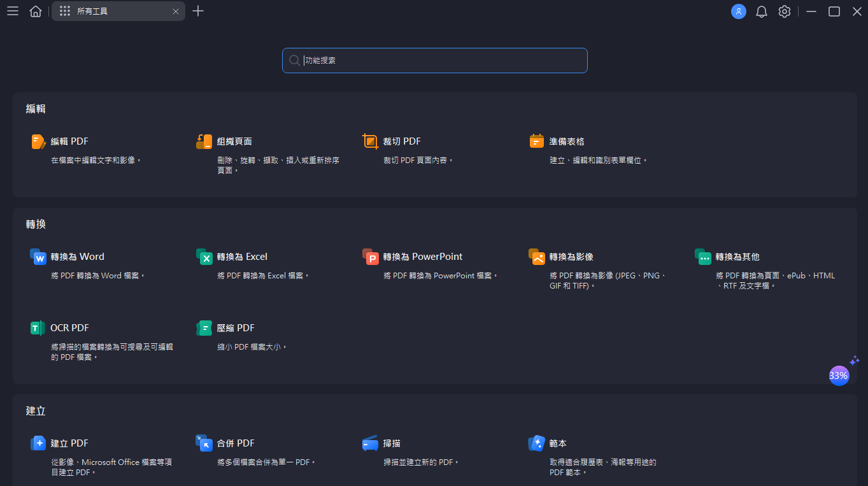Click the 組織頁面 icon
Screen dimensions: 868x486
[204, 141]
